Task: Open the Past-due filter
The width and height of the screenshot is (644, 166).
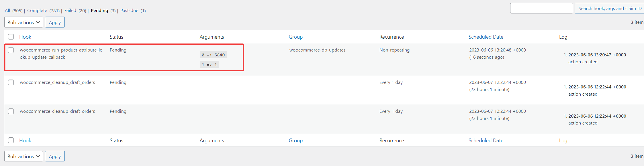Action: [129, 11]
